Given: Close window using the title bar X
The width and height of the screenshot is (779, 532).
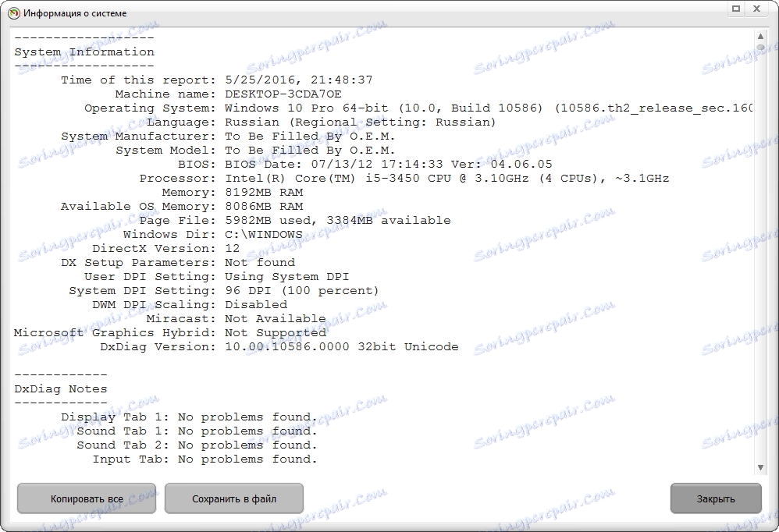Looking at the screenshot, I should click(756, 9).
